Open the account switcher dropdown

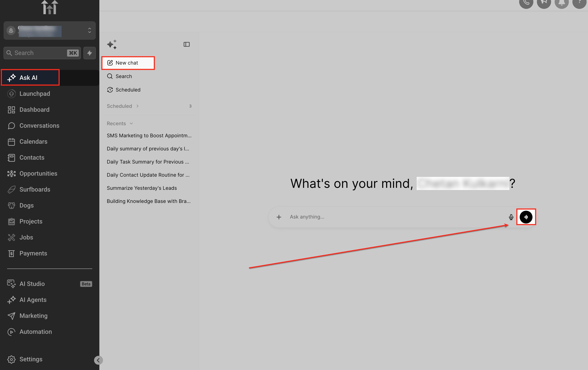(50, 31)
